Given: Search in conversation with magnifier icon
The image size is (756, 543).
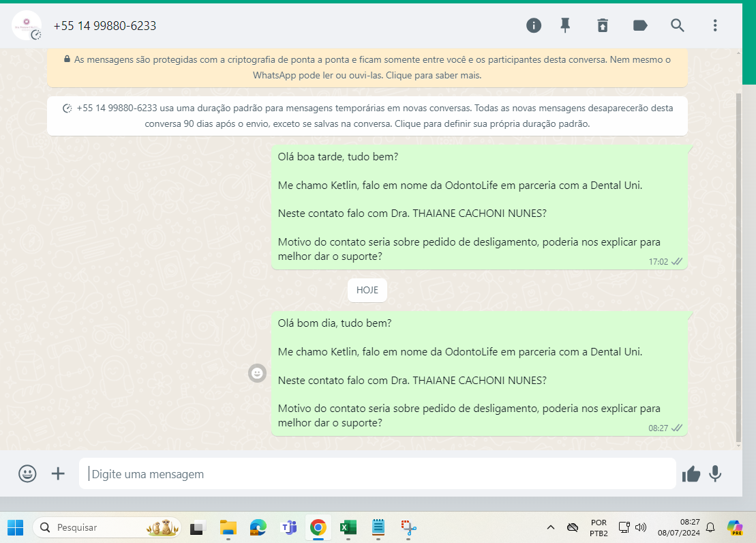Looking at the screenshot, I should click(678, 26).
